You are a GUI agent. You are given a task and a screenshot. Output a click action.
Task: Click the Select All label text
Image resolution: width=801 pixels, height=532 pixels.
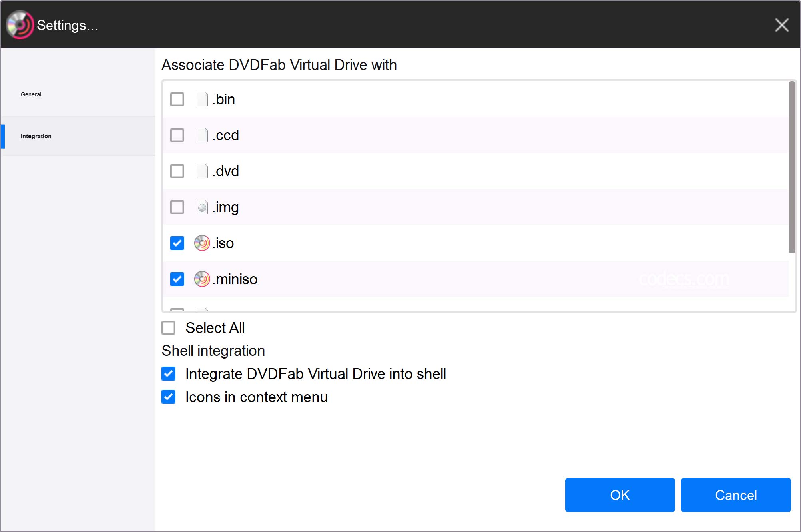tap(215, 328)
